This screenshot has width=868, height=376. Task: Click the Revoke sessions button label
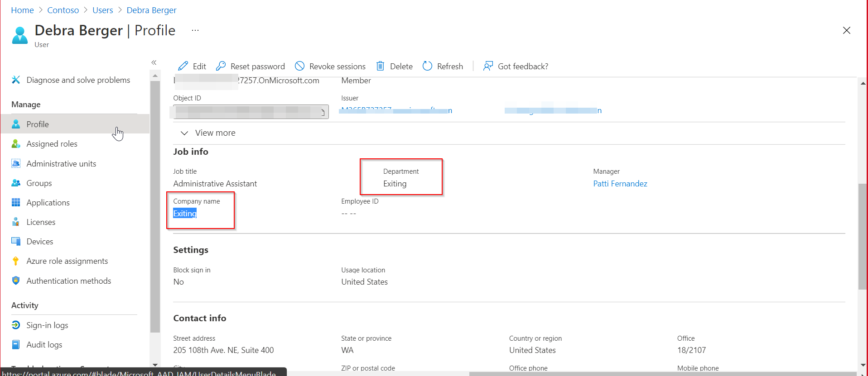tap(338, 66)
